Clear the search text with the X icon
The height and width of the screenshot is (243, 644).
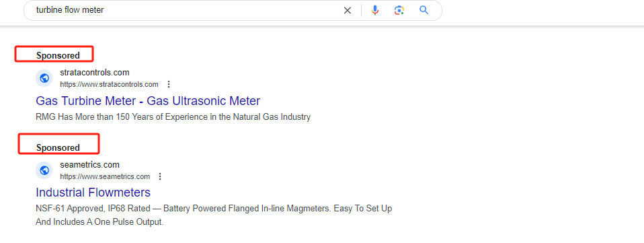pyautogui.click(x=348, y=10)
